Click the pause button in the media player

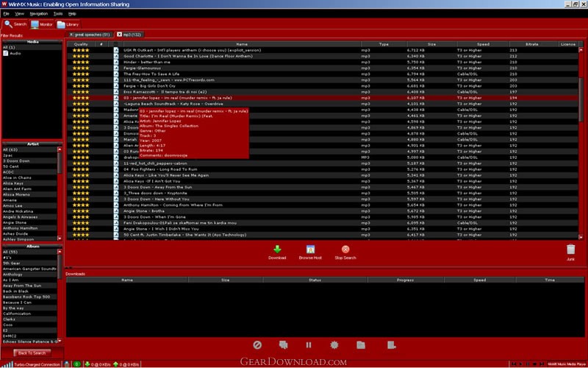(x=528, y=364)
